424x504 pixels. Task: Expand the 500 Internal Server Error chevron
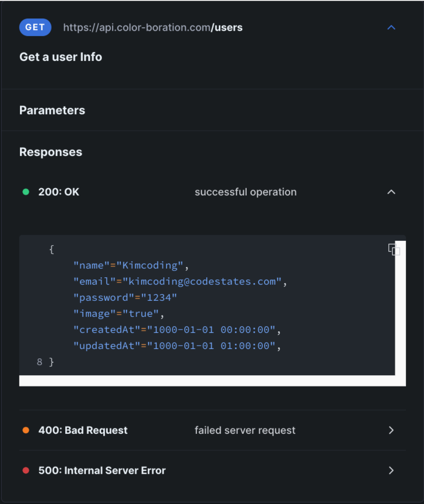(x=391, y=470)
